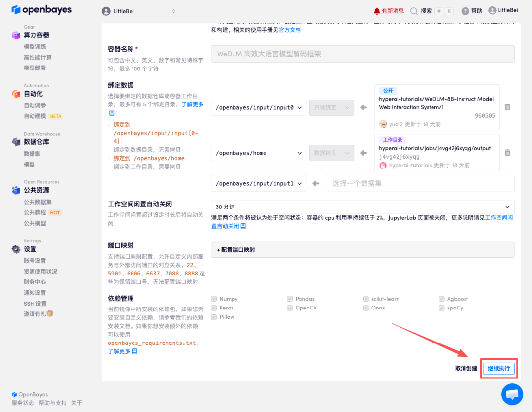Toggle the Pandas checkbox
Viewport: 532px width, 412px height.
click(290, 299)
